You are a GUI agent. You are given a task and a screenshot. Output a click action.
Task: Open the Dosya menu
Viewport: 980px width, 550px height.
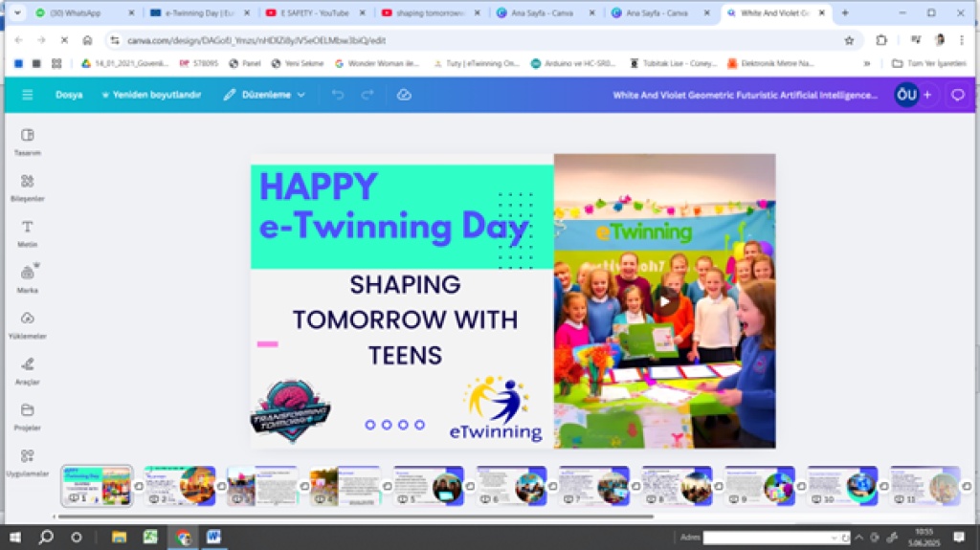point(69,95)
